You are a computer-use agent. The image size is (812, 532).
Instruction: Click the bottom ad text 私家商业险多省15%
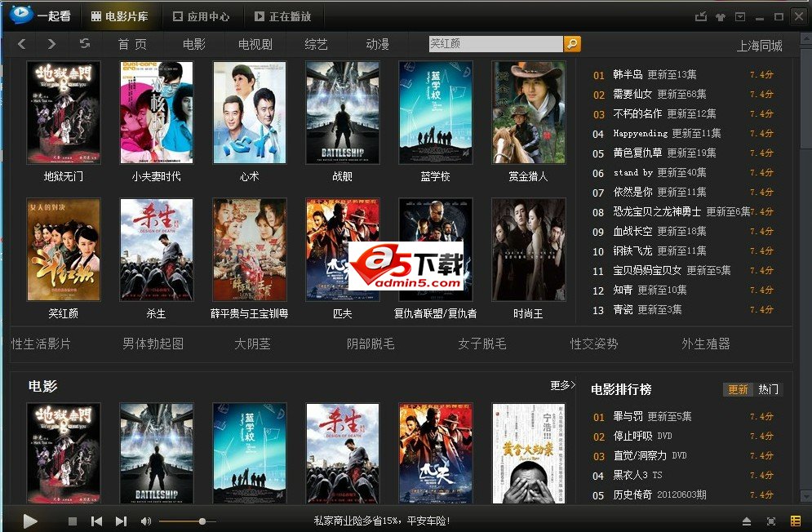point(382,521)
